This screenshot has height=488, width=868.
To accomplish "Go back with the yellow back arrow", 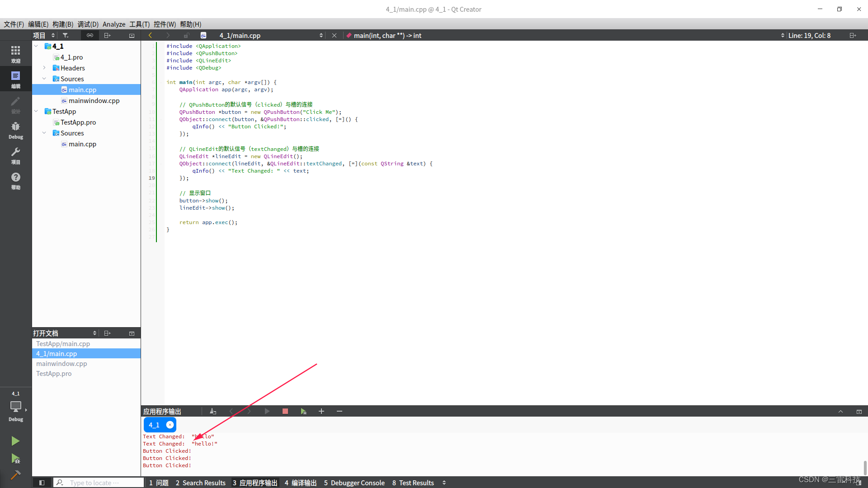I will tap(150, 35).
